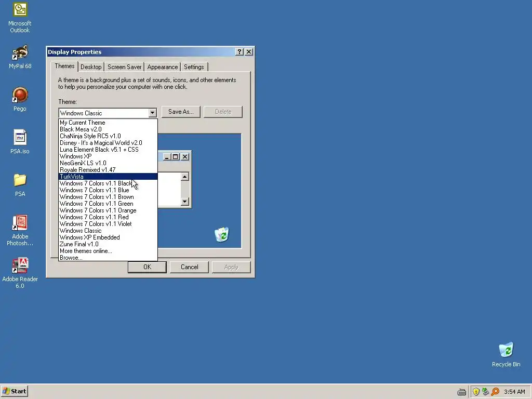Click the yellow security shield tray icon
This screenshot has height=399, width=532.
476,392
